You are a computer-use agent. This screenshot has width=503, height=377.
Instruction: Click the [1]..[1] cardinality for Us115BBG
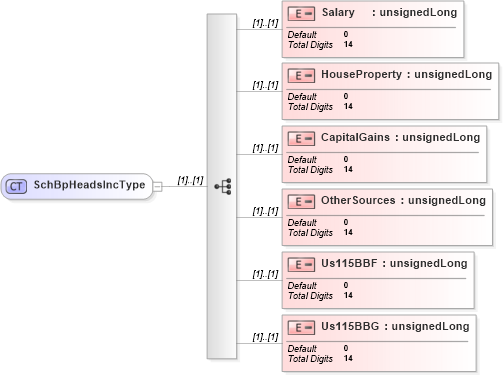point(265,337)
